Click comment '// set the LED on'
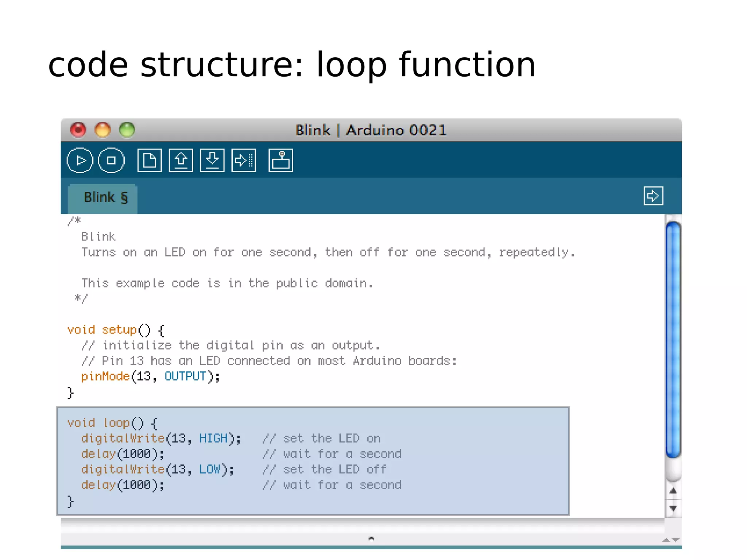 [x=322, y=439]
